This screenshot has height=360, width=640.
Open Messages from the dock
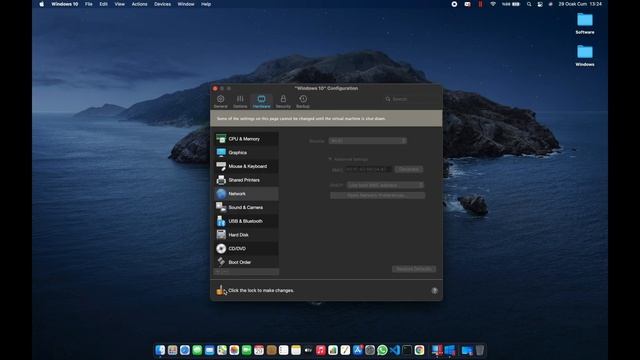(197, 350)
